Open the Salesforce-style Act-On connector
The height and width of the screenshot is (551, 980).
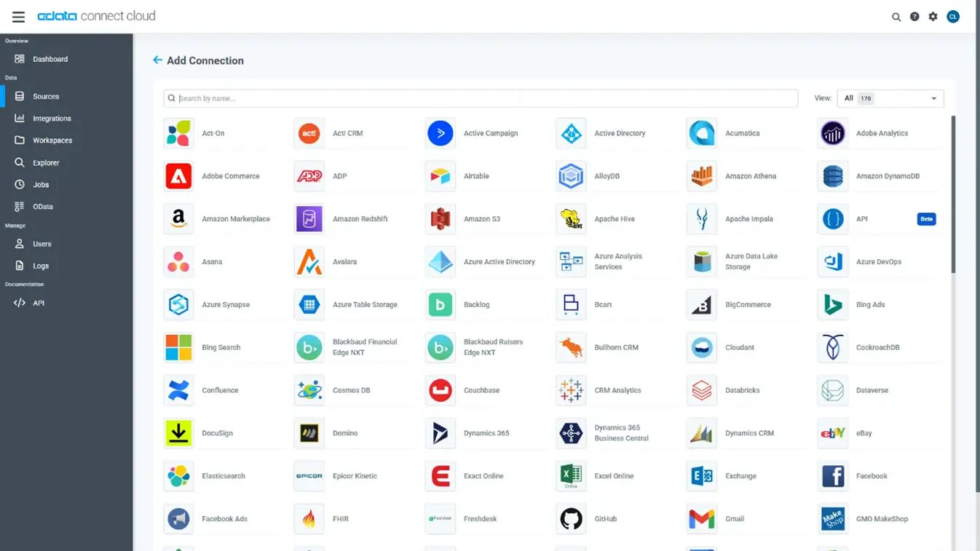[178, 133]
